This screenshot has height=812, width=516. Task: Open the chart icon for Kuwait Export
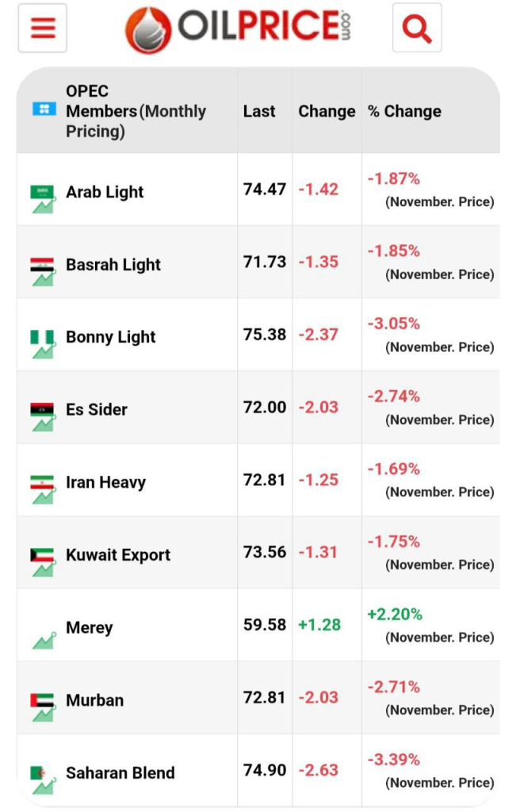[44, 569]
